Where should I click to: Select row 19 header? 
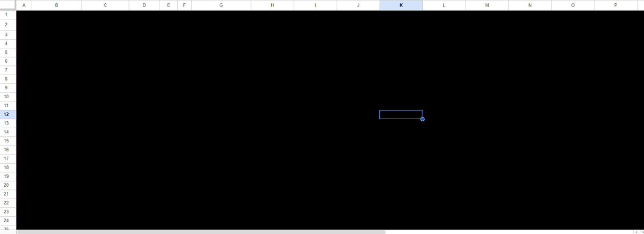tap(8, 177)
